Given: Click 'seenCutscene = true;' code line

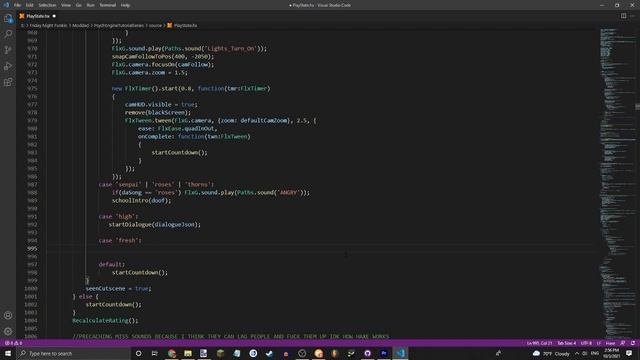Looking at the screenshot, I should coord(118,289).
